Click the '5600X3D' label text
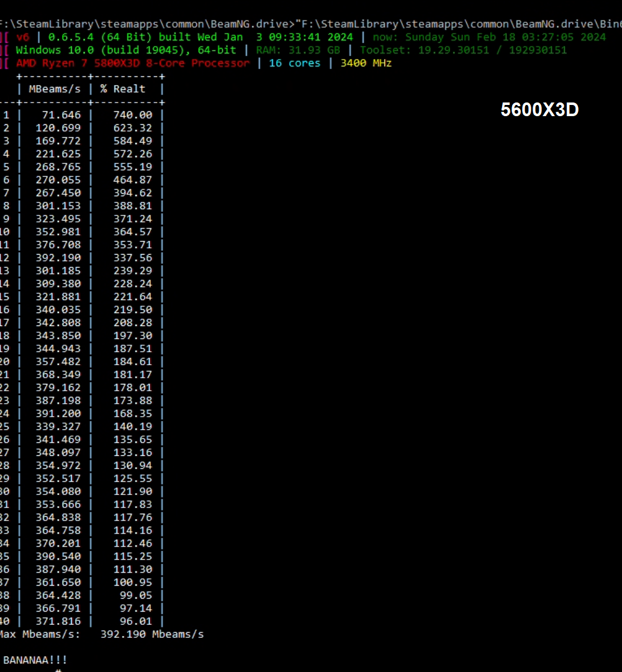Image resolution: width=622 pixels, height=672 pixels. [539, 110]
